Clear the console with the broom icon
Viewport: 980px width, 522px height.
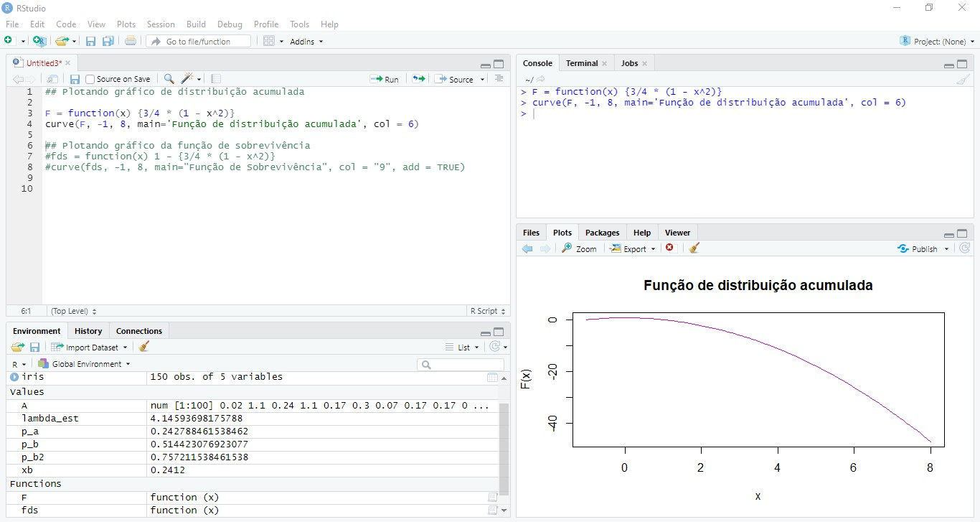tap(963, 80)
